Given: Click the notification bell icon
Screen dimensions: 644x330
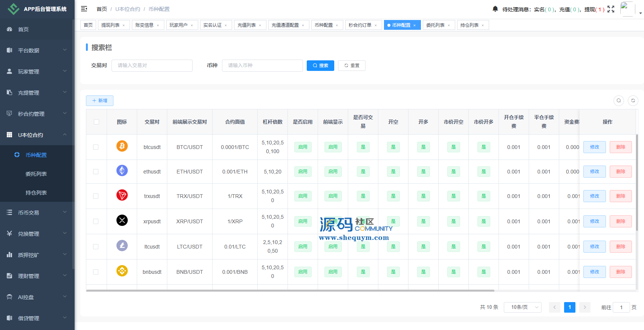Looking at the screenshot, I should point(495,9).
